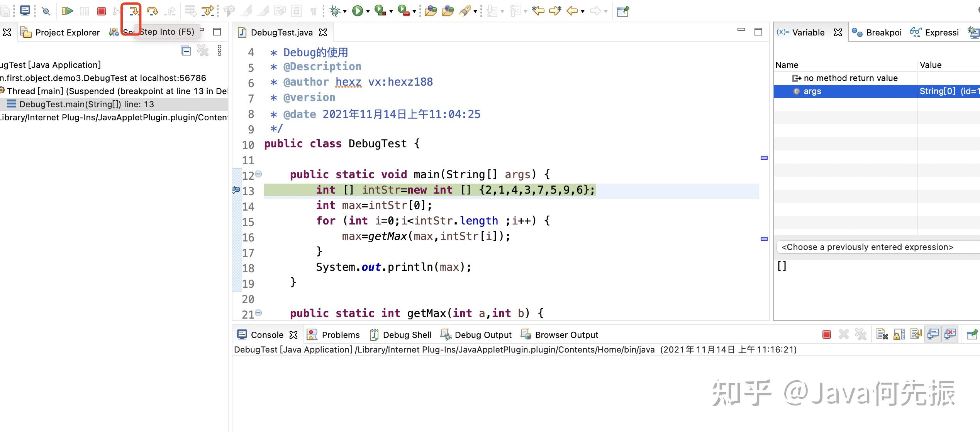Toggle the console Scroll Lock button
980x432 pixels.
point(899,334)
